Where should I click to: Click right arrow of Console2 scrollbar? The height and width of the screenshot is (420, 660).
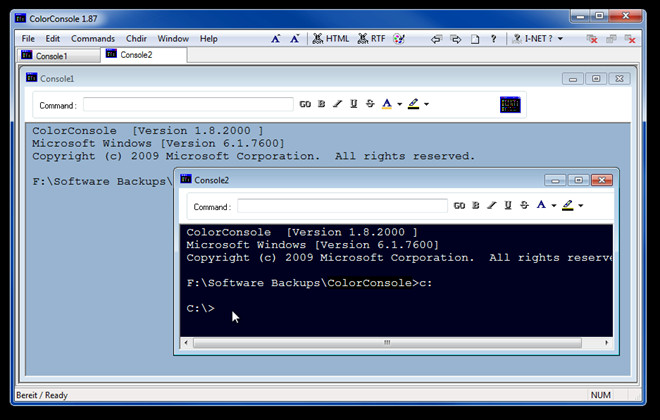click(607, 343)
